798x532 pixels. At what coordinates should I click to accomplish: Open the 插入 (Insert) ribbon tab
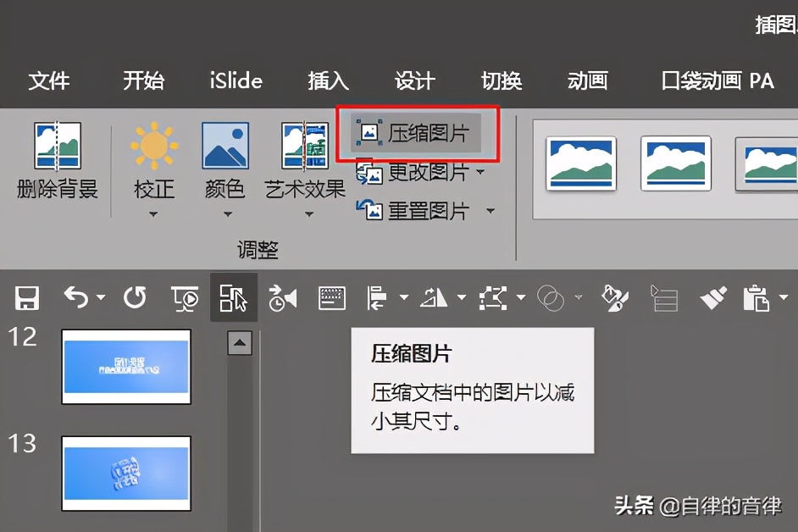[x=328, y=81]
